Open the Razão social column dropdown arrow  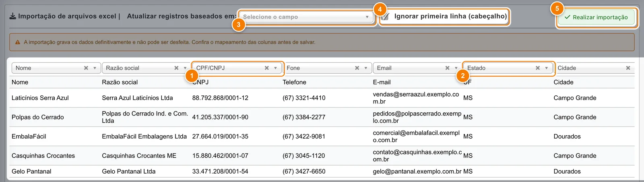[185, 68]
